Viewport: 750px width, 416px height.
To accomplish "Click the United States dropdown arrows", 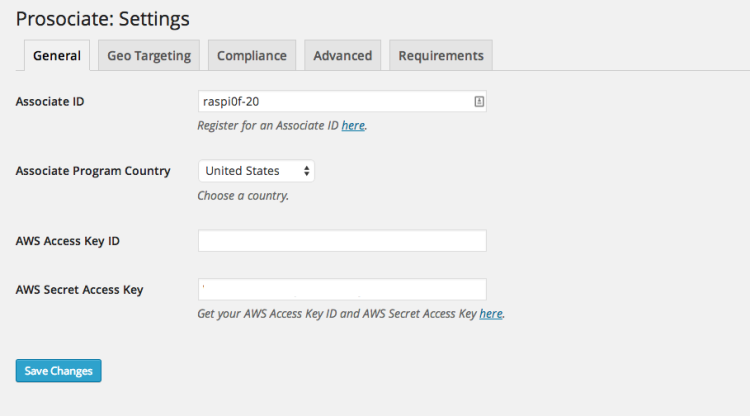I will tap(307, 171).
